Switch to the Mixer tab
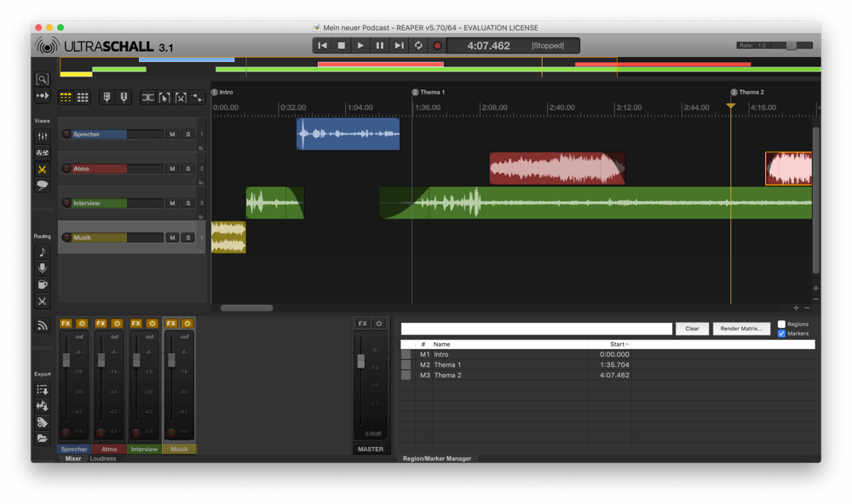 tap(72, 458)
